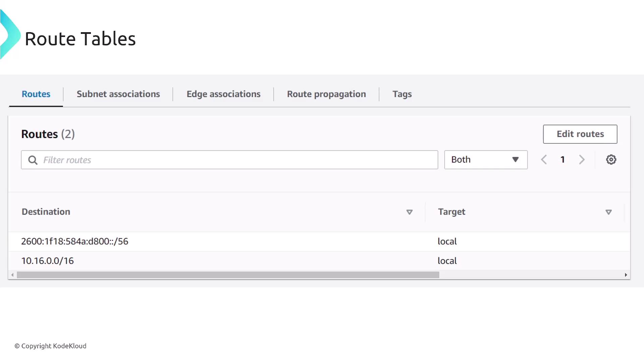Click the horizontal scrollbar left arrow
This screenshot has width=644, height=362.
tap(12, 275)
